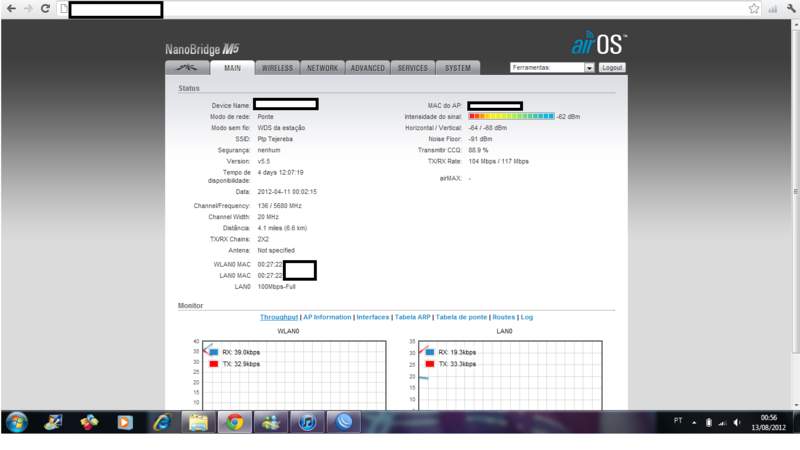Image resolution: width=800 pixels, height=450 pixels.
Task: Open the Log monitor link
Action: 527,317
